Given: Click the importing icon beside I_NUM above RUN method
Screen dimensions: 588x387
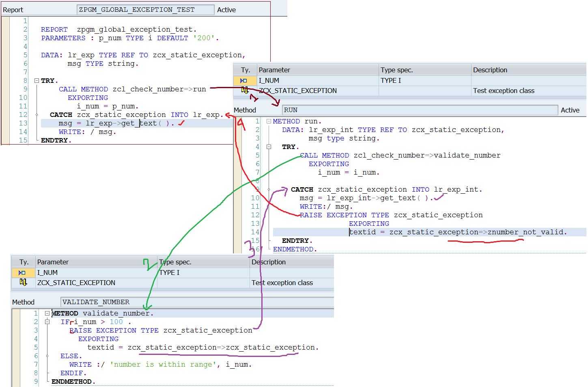Looking at the screenshot, I should [x=243, y=81].
